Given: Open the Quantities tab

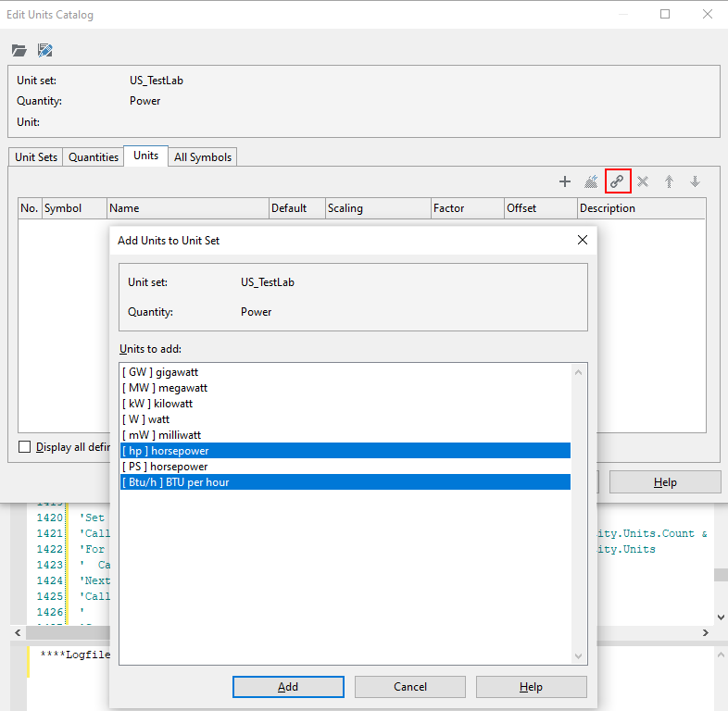Looking at the screenshot, I should click(x=94, y=157).
